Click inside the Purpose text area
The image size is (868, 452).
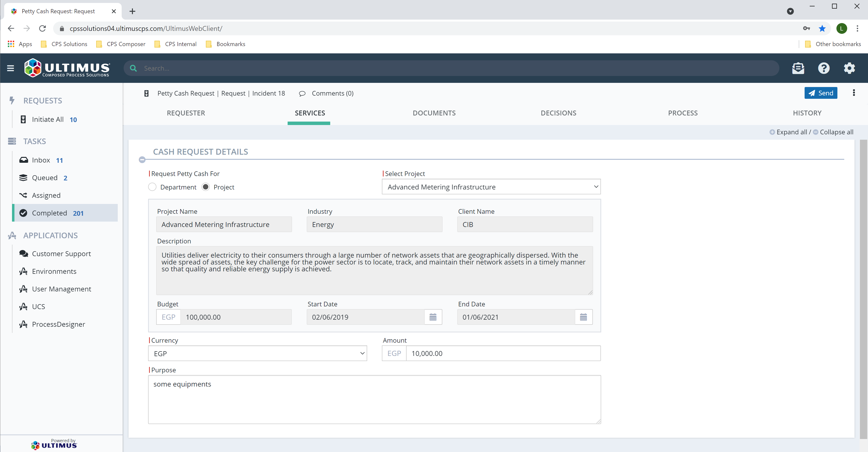(374, 400)
